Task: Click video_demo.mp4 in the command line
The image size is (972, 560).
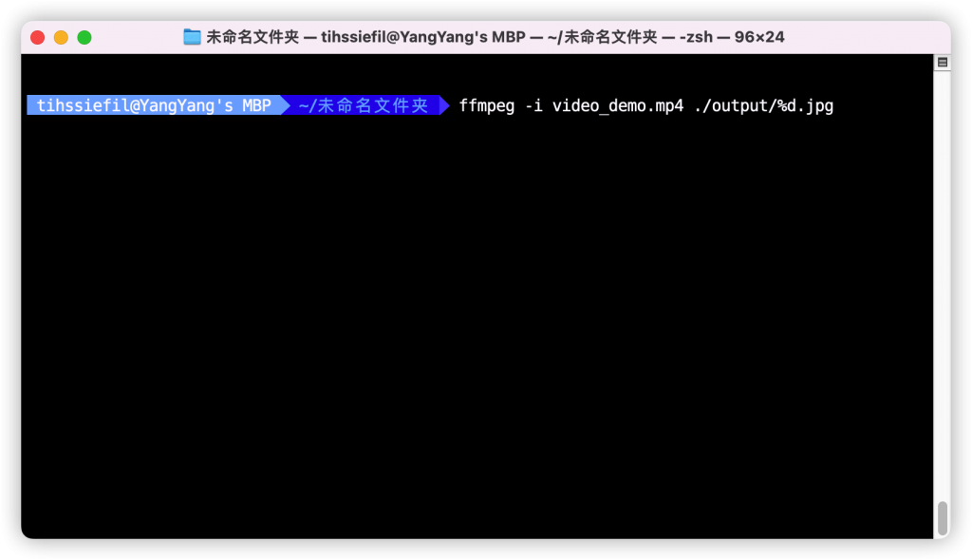Action: pos(618,106)
